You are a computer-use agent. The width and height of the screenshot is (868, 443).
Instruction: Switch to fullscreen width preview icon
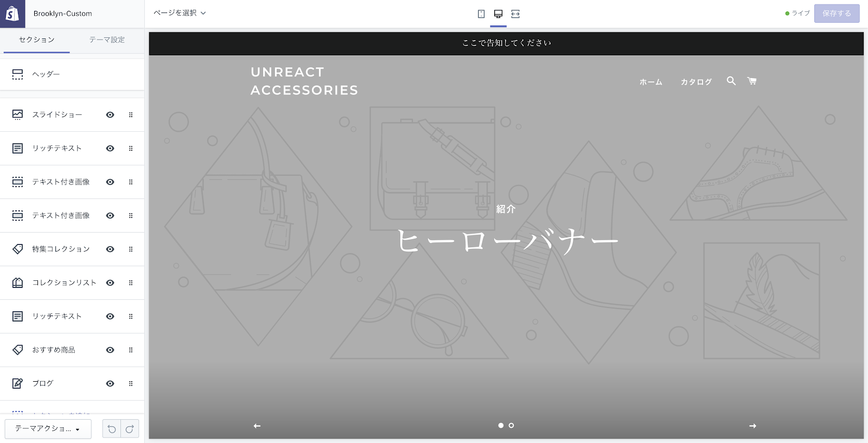[515, 14]
